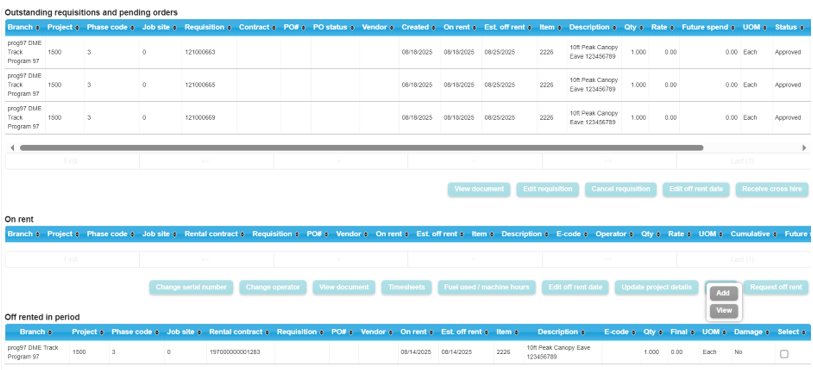Click View document under Outstanding requisitions
The width and height of the screenshot is (813, 370).
click(x=479, y=189)
